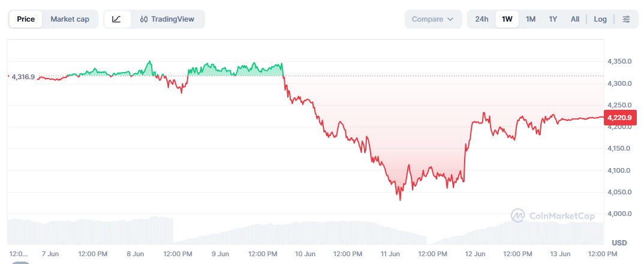The image size is (644, 264).
Task: Select the 24h time range
Action: pos(482,19)
